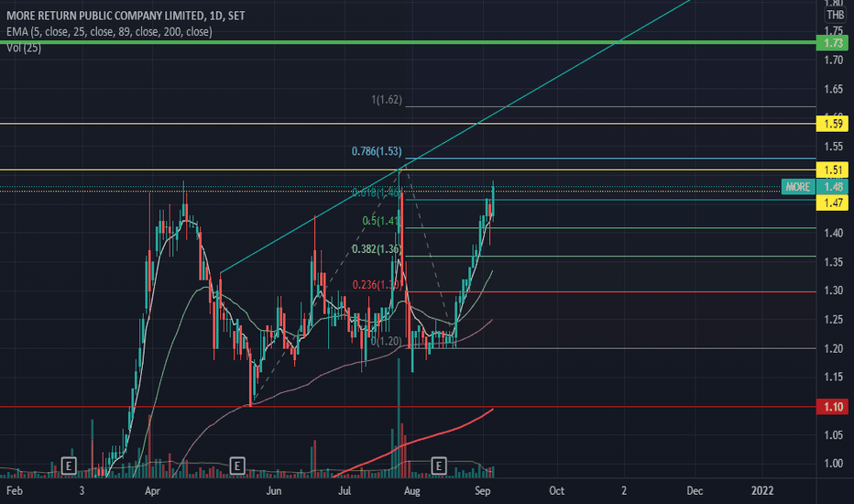Image resolution: width=854 pixels, height=504 pixels.
Task: Click the 1.30 value on price axis
Action: pyautogui.click(x=833, y=290)
